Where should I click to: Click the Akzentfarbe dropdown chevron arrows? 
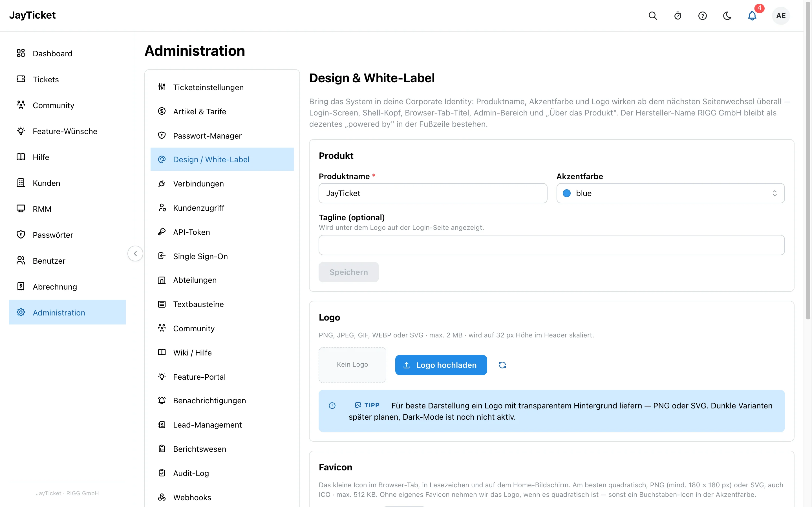[x=775, y=193]
